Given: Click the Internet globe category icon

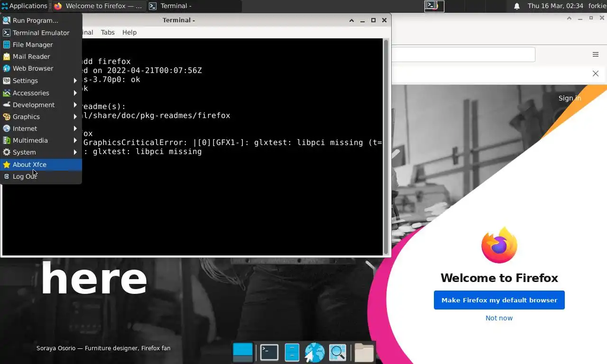Looking at the screenshot, I should pyautogui.click(x=7, y=128).
